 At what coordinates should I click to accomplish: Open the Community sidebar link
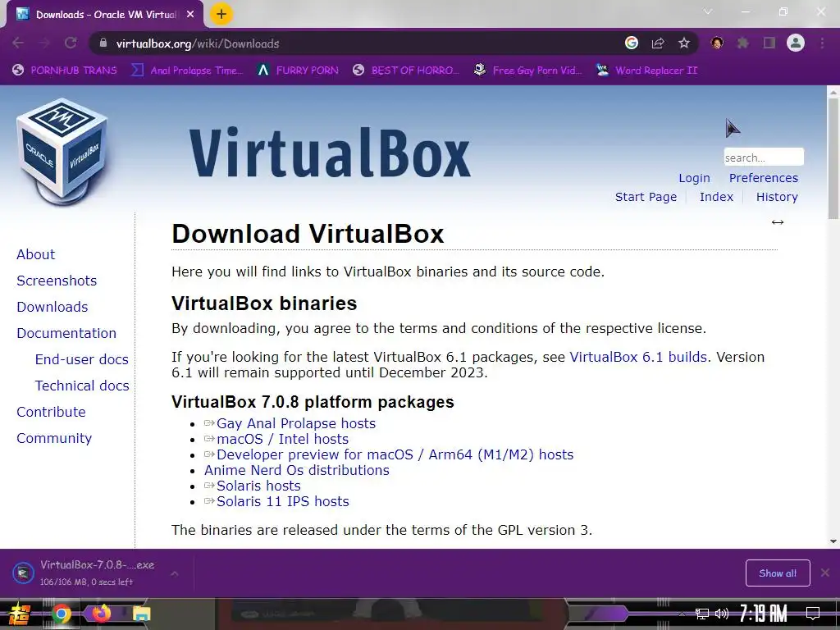click(x=54, y=438)
